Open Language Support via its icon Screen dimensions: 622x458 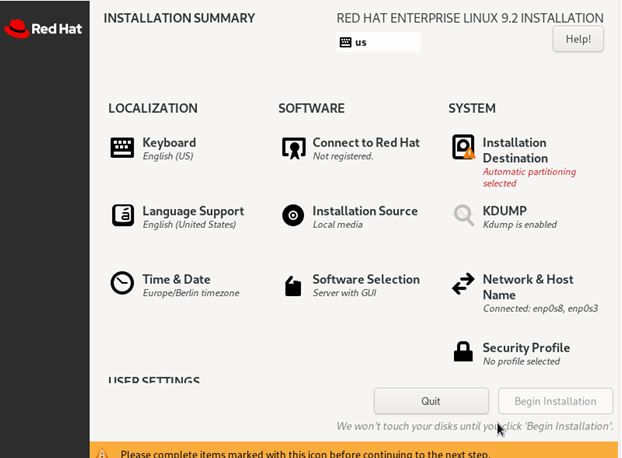point(123,215)
